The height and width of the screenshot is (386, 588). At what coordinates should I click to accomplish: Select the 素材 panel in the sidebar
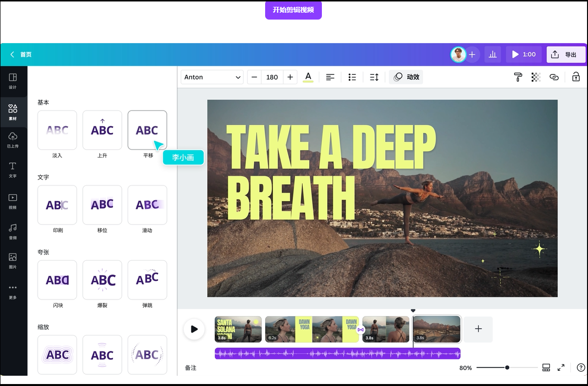pos(13,112)
